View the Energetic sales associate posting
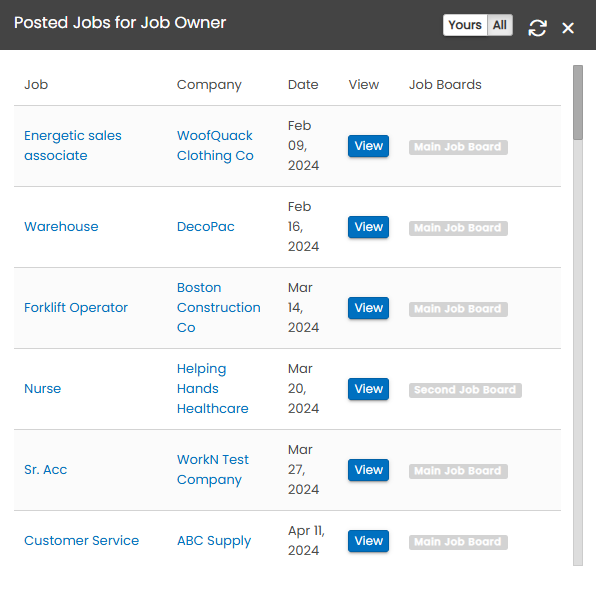Screen dimensions: 596x596 [x=368, y=146]
